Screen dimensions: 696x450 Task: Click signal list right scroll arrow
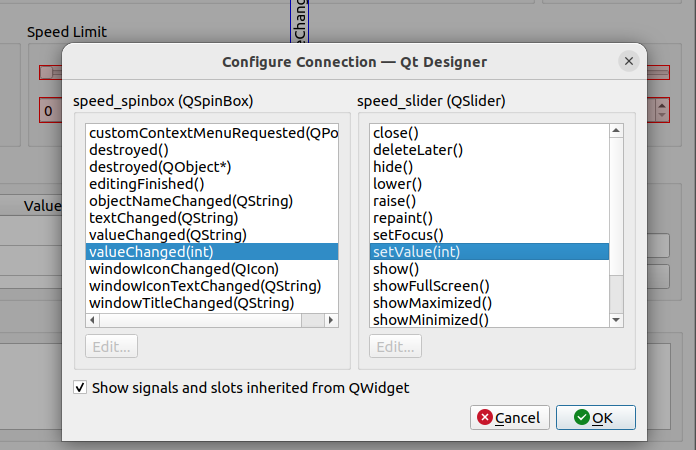click(x=331, y=320)
